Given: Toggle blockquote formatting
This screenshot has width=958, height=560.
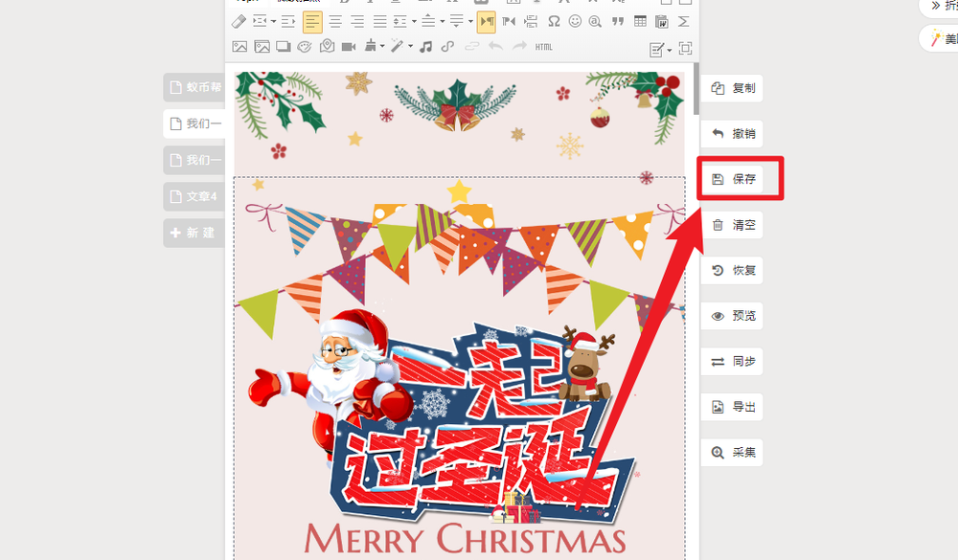Looking at the screenshot, I should (x=618, y=22).
